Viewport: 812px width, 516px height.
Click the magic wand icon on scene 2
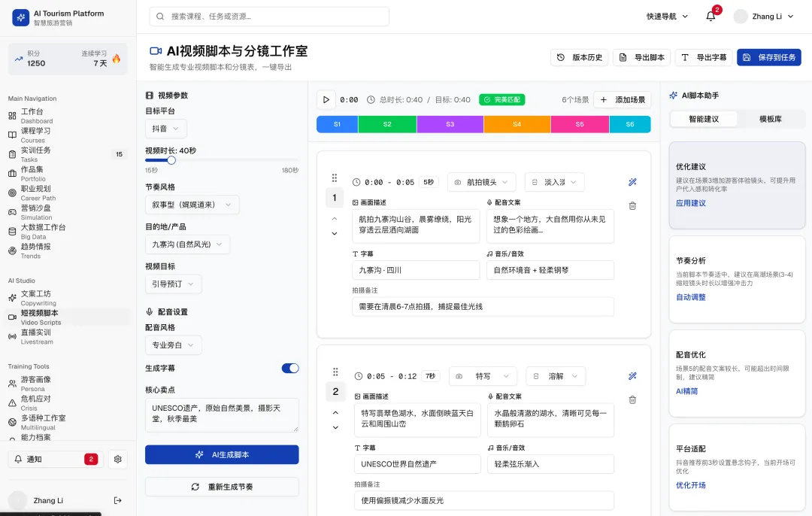[632, 376]
